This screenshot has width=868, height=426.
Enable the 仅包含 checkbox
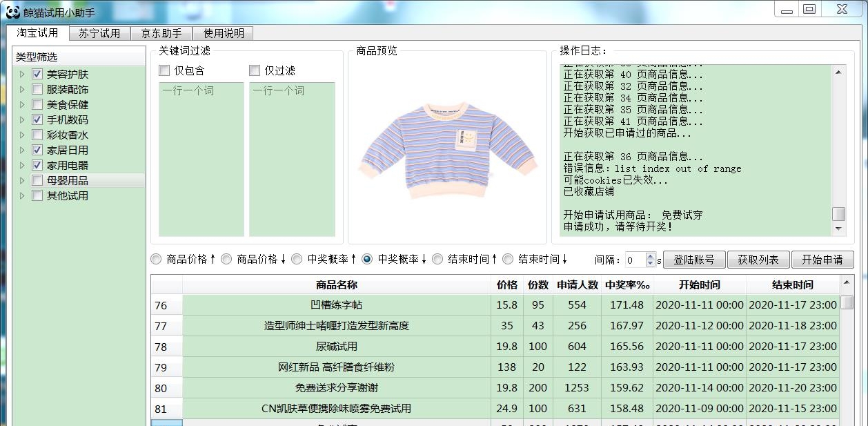pos(163,70)
